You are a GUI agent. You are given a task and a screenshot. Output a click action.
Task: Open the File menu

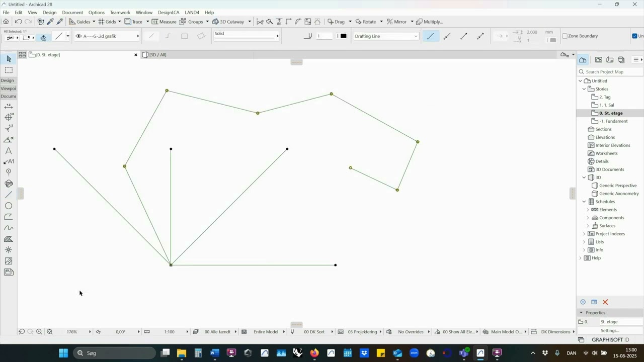(6, 13)
